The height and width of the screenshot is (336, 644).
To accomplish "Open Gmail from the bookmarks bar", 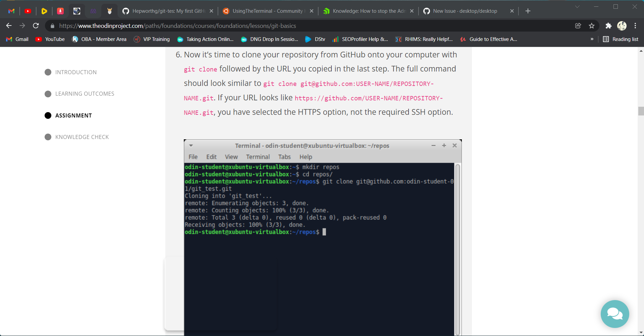I will click(17, 39).
